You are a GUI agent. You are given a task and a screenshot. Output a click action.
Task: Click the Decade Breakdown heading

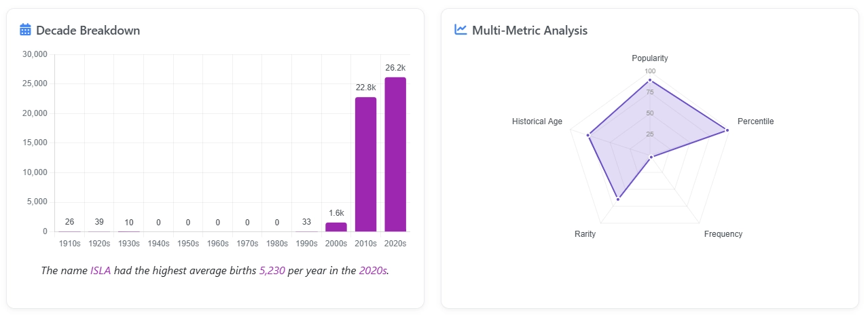(x=88, y=31)
